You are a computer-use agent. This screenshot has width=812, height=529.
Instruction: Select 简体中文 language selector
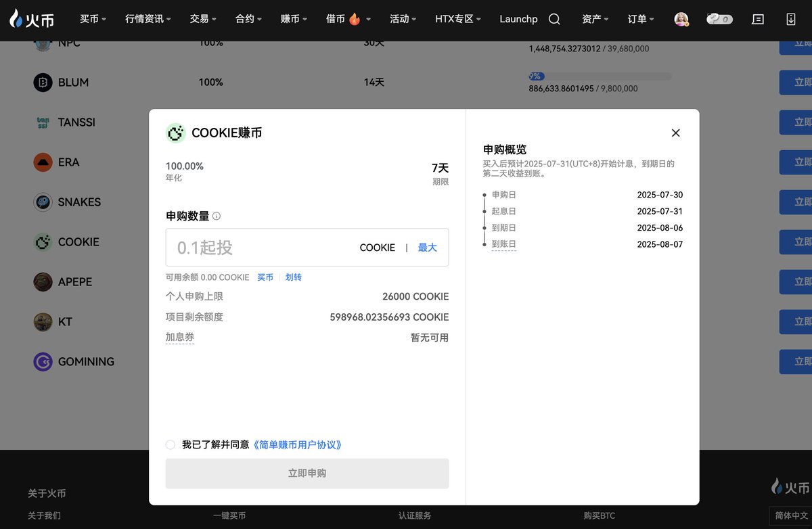point(790,515)
